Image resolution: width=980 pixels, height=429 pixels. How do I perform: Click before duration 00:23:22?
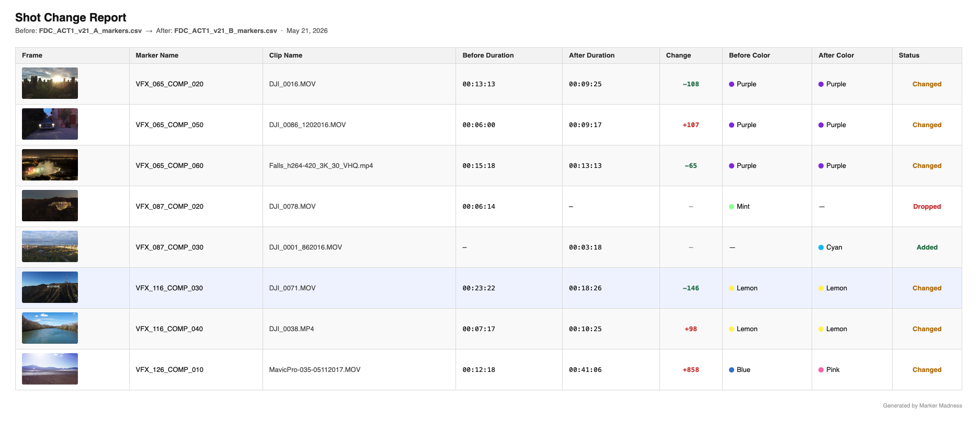click(x=478, y=288)
